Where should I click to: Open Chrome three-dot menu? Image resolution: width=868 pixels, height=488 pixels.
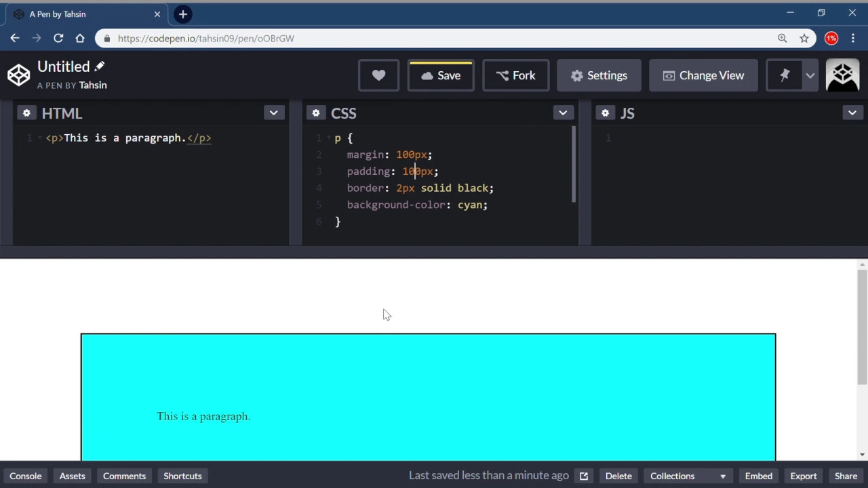[x=853, y=39]
